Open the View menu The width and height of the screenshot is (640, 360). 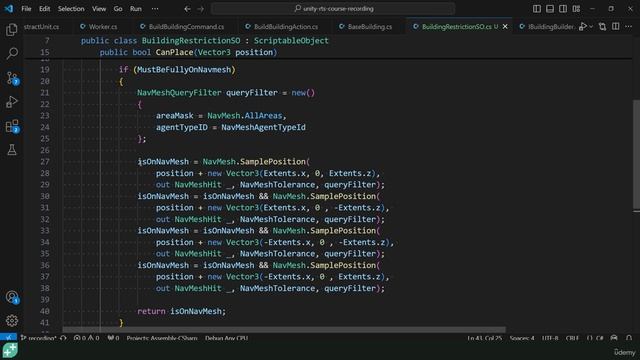point(99,9)
